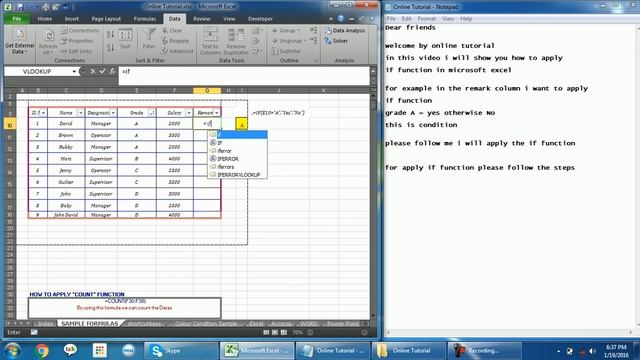Switch to the Colour Condition Sample sheet
Image resolution: width=640 pixels, height=360 pixels.
tap(206, 323)
